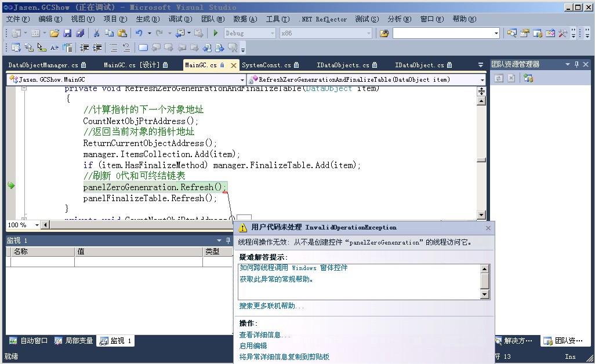Continue debugging with green play arrow
Viewport: 595px width, 364px height.
point(216,34)
